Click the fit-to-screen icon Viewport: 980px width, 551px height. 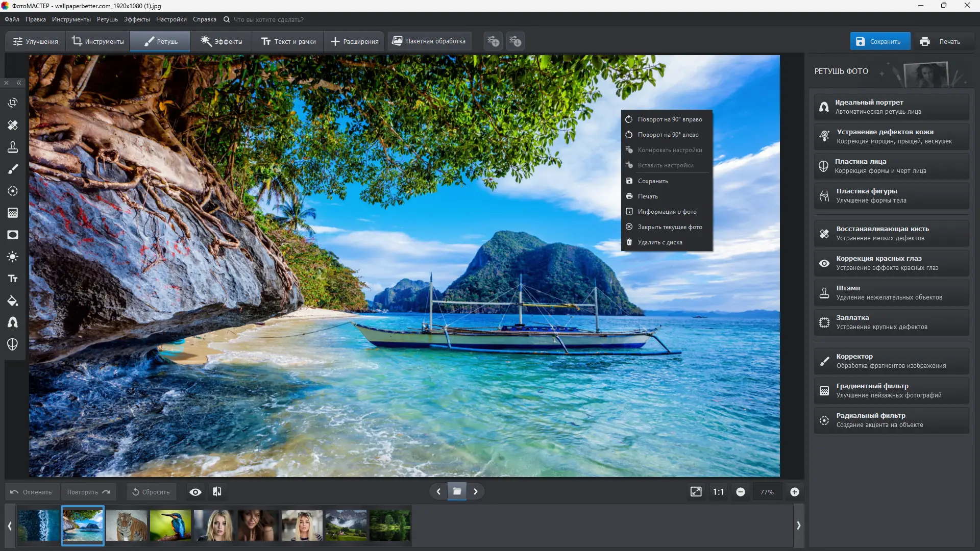point(696,492)
